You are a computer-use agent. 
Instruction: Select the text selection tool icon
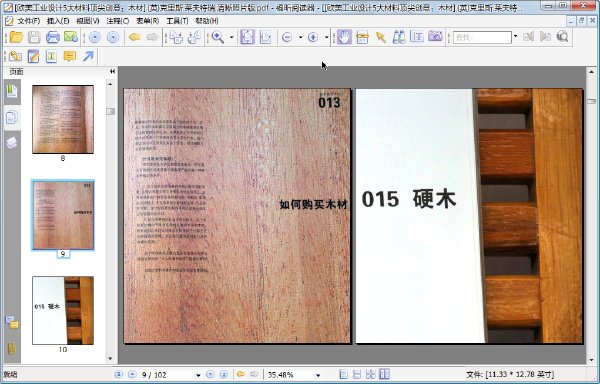(x=417, y=37)
